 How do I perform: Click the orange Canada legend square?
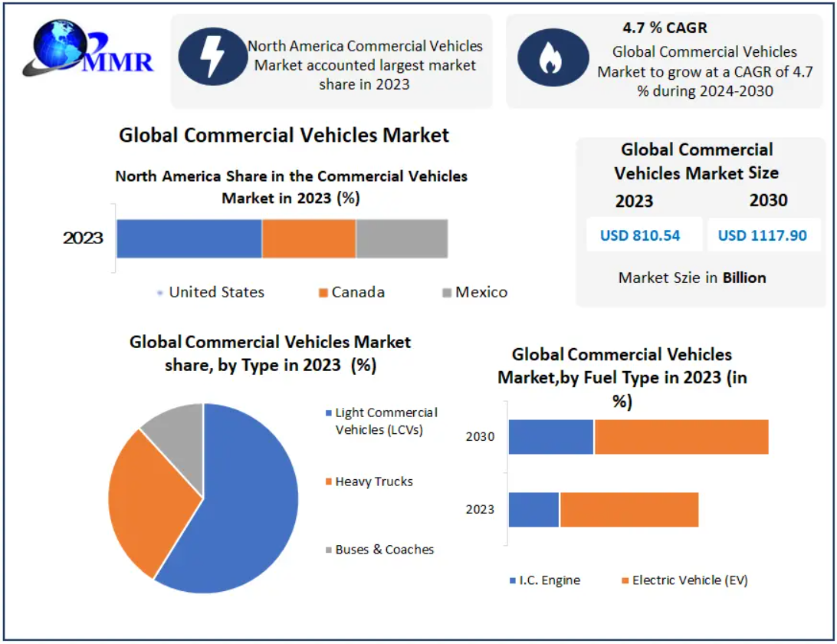323,293
